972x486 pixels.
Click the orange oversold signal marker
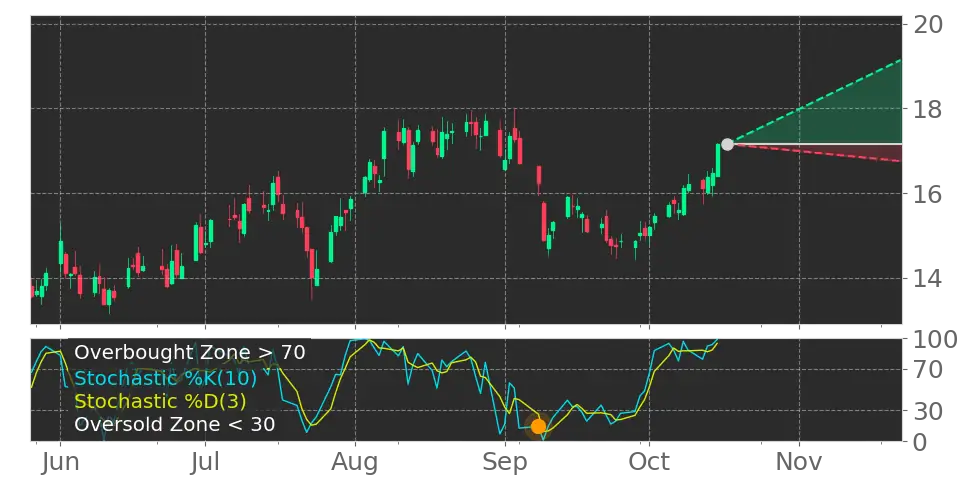coord(538,426)
